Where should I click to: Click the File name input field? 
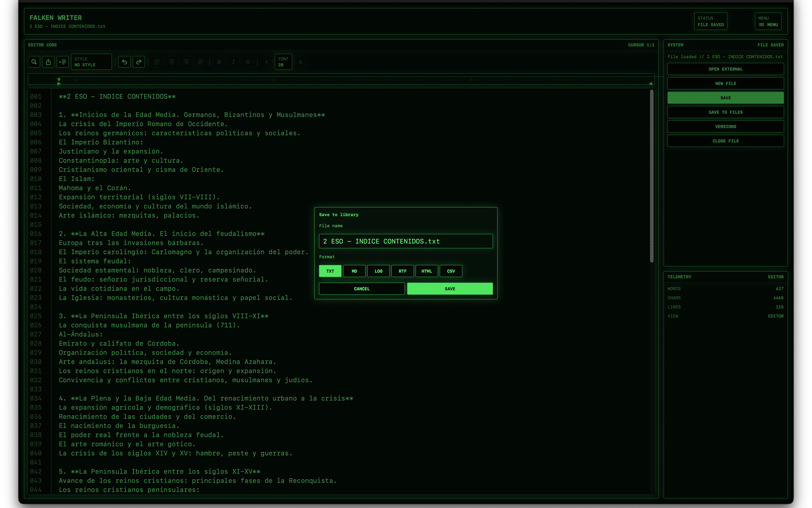(x=406, y=241)
